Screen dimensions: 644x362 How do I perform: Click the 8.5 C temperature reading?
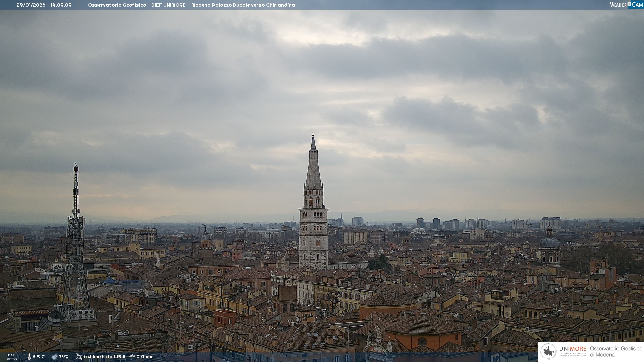tap(39, 357)
